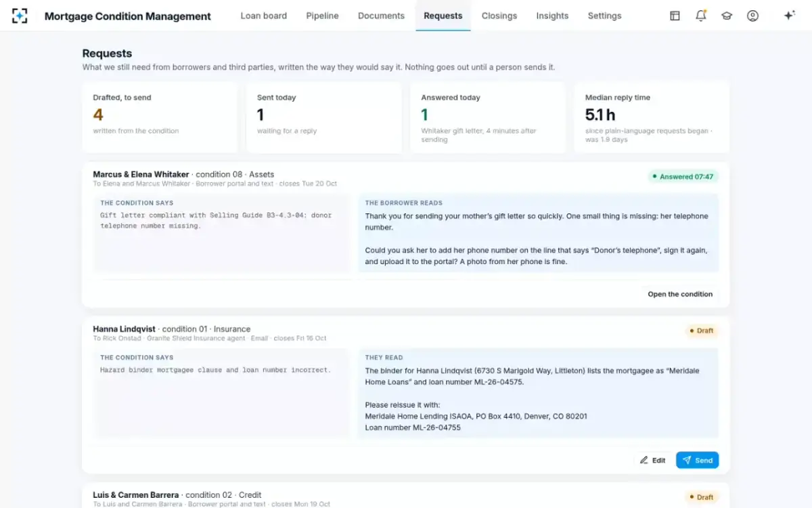Click Open the condition link
The image size is (812, 508).
click(680, 294)
